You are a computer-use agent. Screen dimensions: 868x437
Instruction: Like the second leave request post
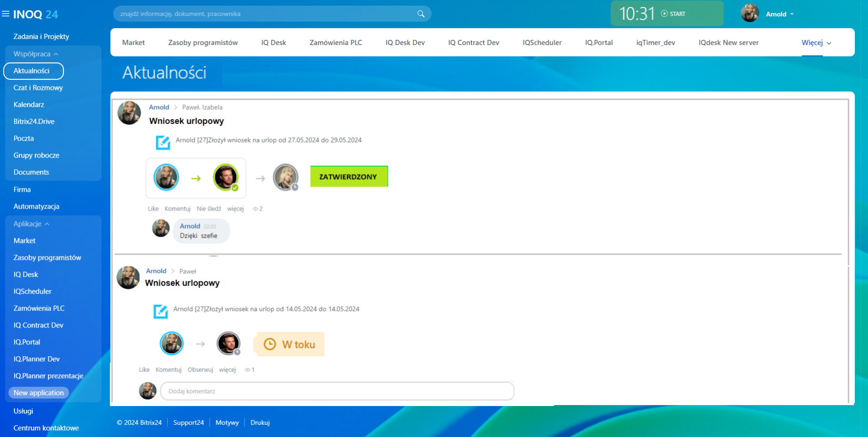pos(144,370)
